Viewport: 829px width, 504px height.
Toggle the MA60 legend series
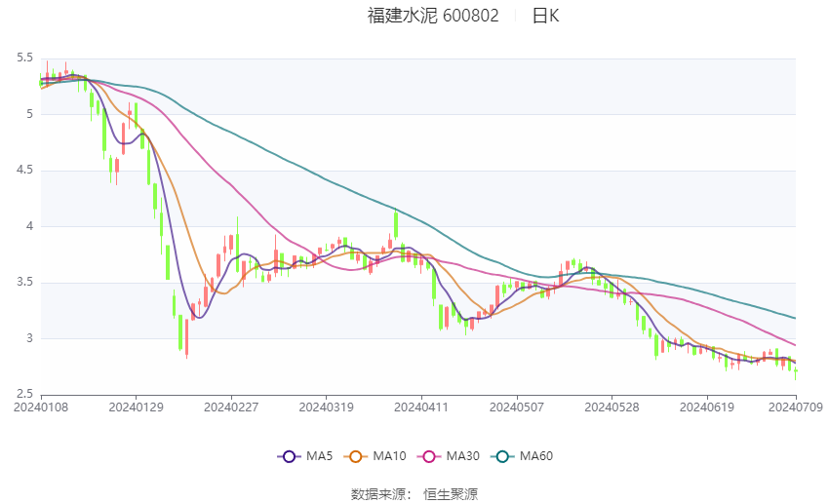click(x=522, y=456)
